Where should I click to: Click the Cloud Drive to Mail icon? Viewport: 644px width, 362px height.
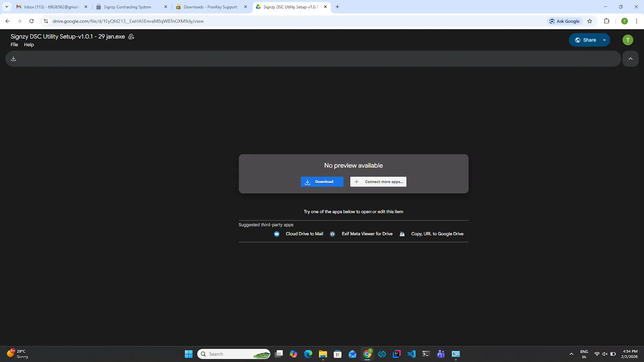pyautogui.click(x=277, y=234)
